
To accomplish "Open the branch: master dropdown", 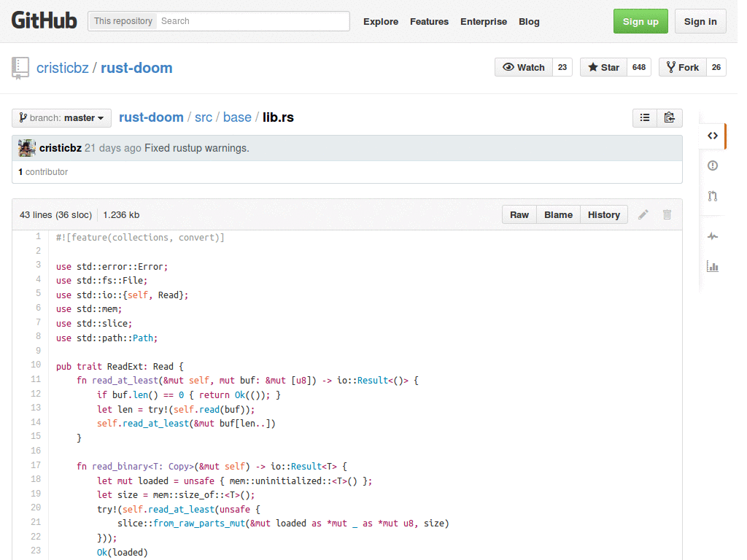I will coord(61,117).
